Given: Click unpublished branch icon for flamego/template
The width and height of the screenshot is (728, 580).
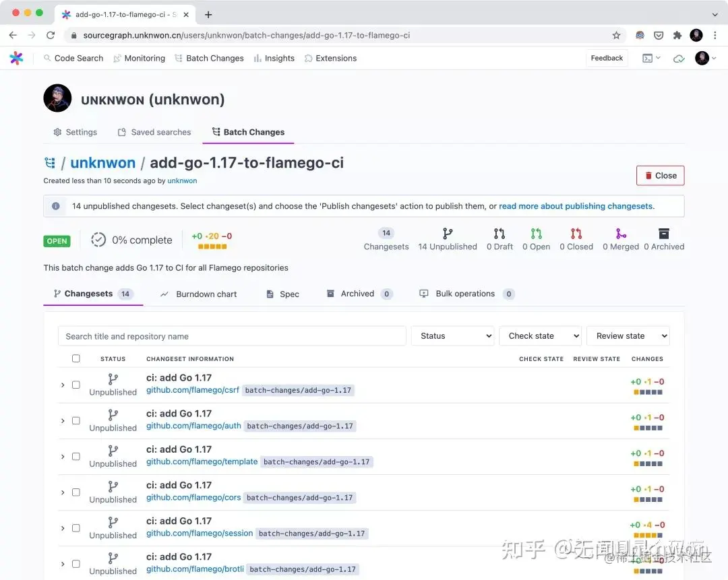Looking at the screenshot, I should (113, 451).
